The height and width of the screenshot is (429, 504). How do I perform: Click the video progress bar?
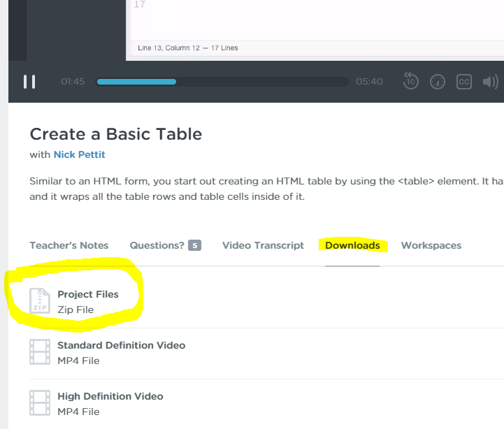click(x=222, y=82)
